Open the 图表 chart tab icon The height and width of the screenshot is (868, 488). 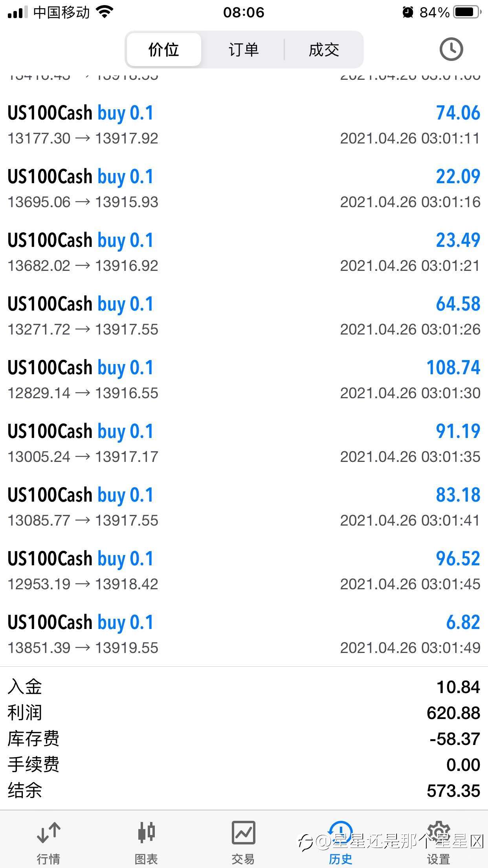146,833
